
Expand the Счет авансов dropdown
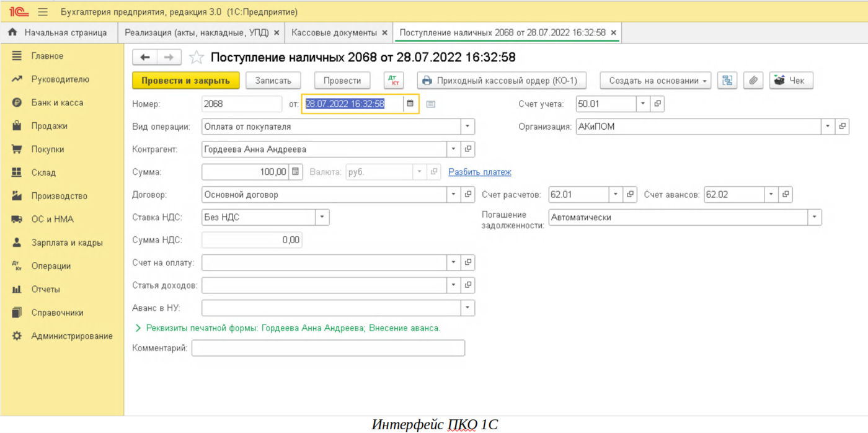pyautogui.click(x=771, y=195)
